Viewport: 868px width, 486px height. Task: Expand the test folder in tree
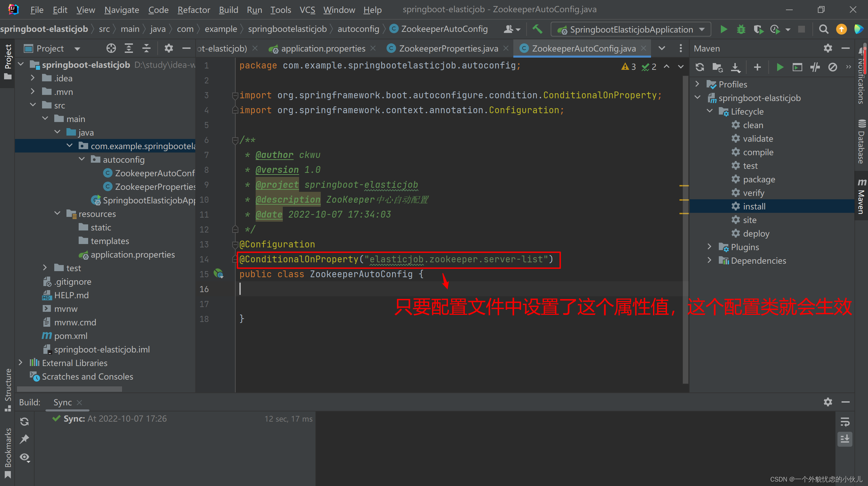pos(45,268)
